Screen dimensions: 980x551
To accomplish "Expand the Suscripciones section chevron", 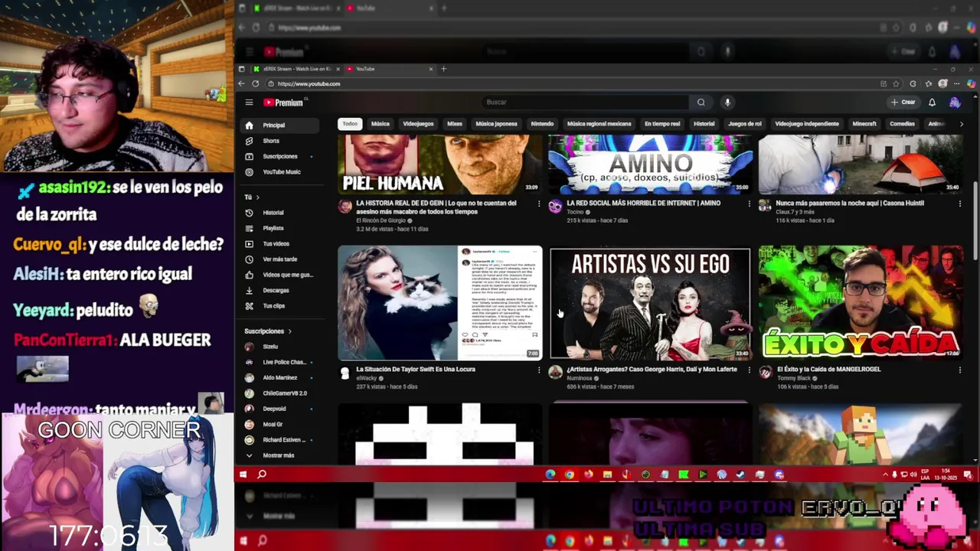I will click(289, 331).
